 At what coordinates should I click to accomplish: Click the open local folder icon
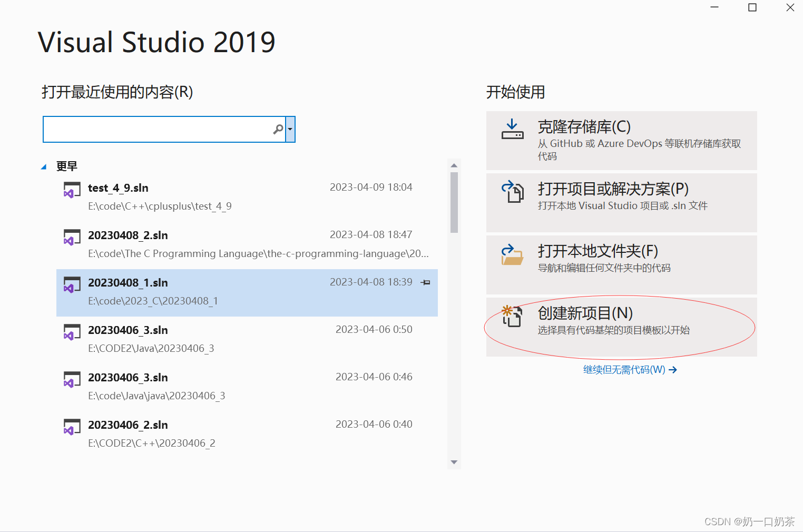pos(512,254)
